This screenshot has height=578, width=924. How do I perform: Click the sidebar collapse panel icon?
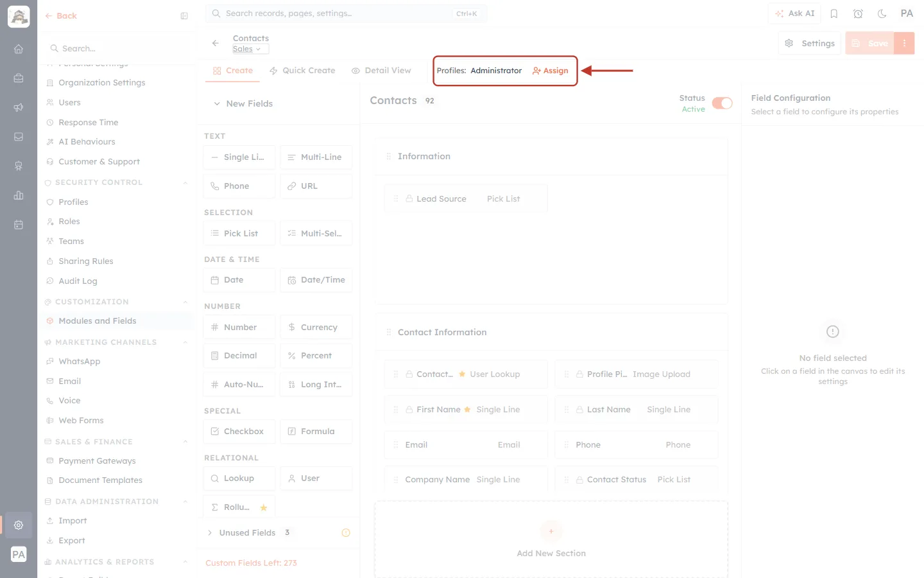(184, 16)
